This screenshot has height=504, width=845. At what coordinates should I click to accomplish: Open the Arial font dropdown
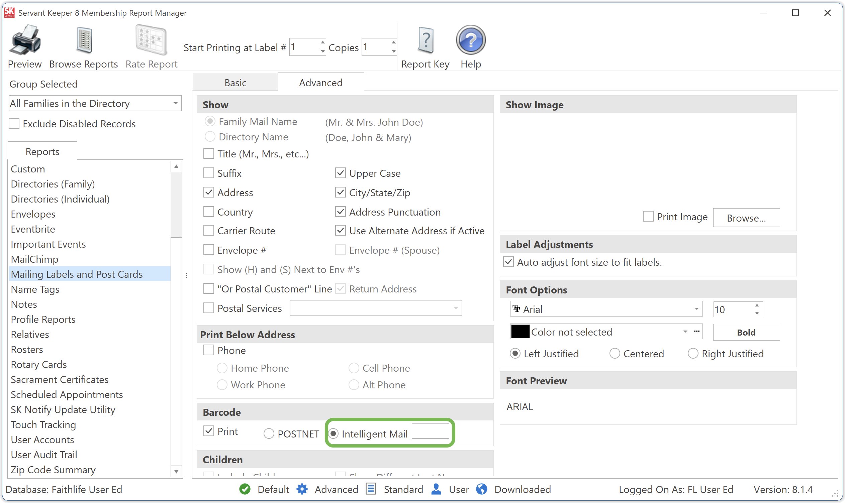pos(696,309)
